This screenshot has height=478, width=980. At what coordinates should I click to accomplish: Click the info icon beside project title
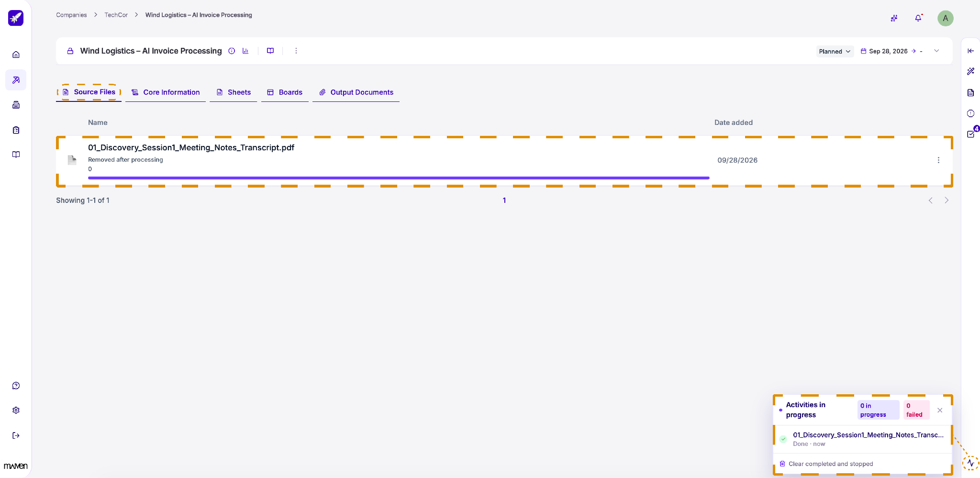[x=232, y=51]
